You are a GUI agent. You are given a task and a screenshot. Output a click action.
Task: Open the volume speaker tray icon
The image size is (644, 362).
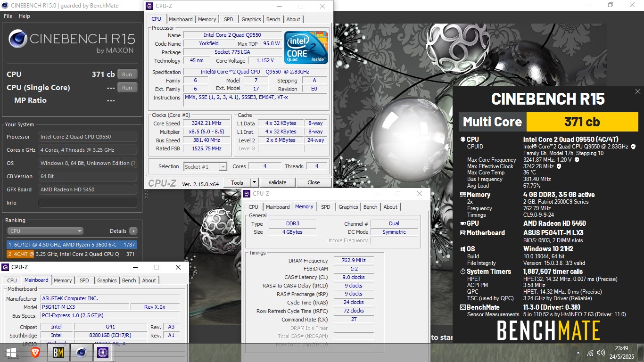(601, 353)
